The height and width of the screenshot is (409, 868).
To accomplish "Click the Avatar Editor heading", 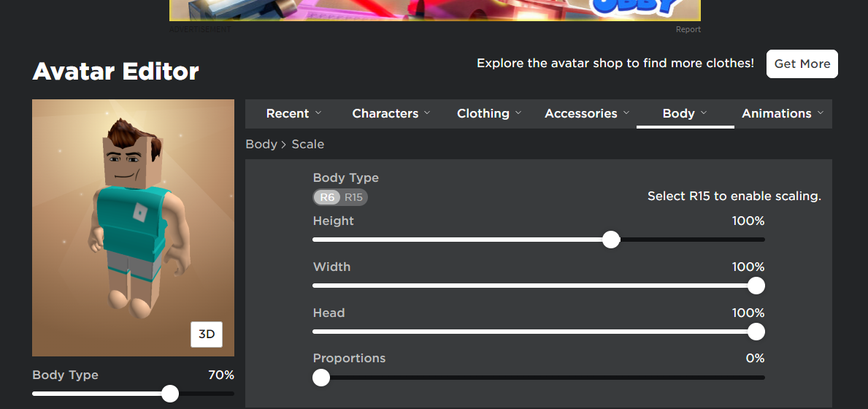I will pos(115,72).
